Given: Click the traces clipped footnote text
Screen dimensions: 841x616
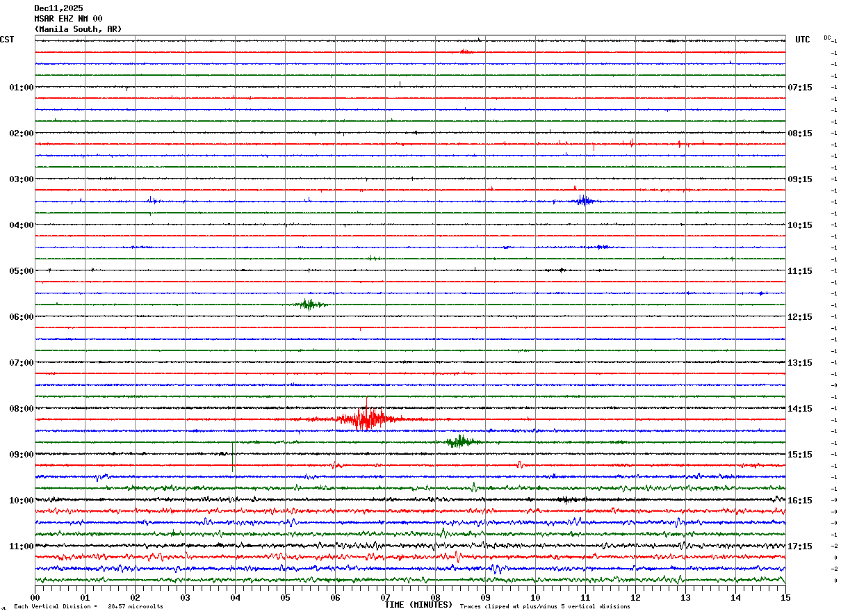Looking at the screenshot, I should point(545,606).
